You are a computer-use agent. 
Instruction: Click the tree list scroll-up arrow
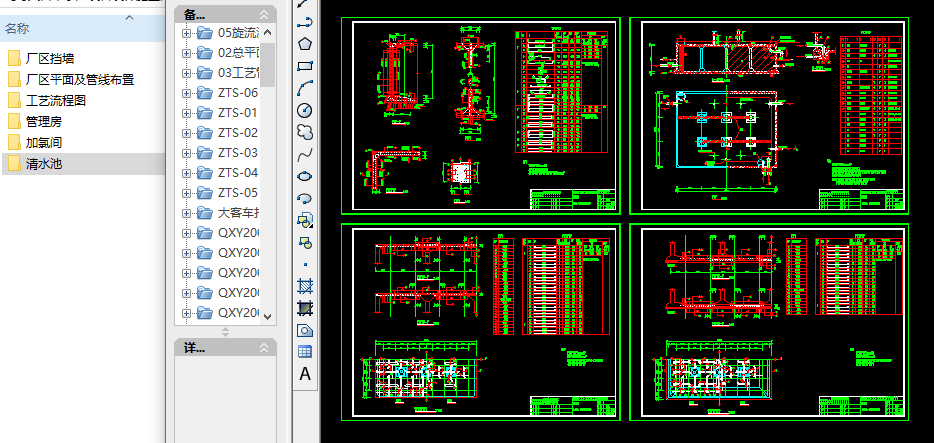pos(267,33)
